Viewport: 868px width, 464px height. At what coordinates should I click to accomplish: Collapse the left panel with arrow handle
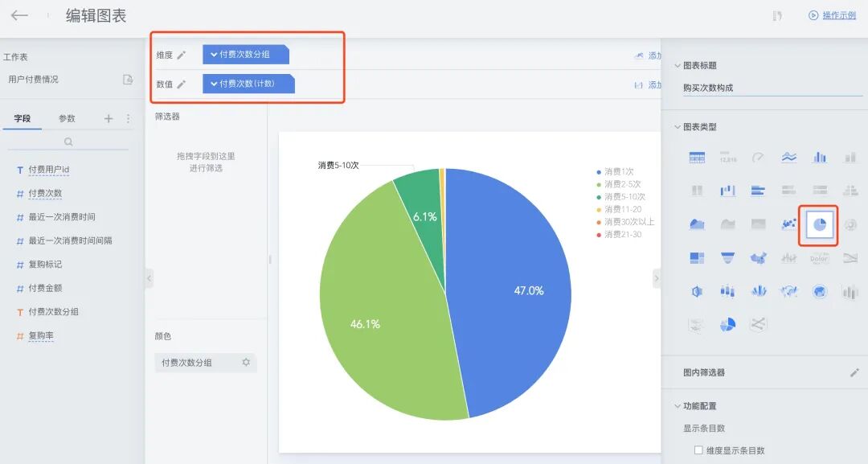pyautogui.click(x=149, y=278)
